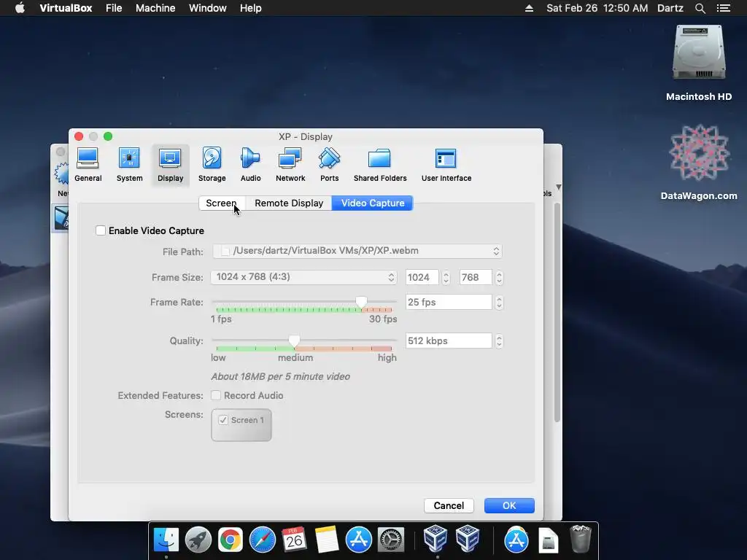Open the Storage settings section
Image resolution: width=747 pixels, height=560 pixels.
(212, 165)
